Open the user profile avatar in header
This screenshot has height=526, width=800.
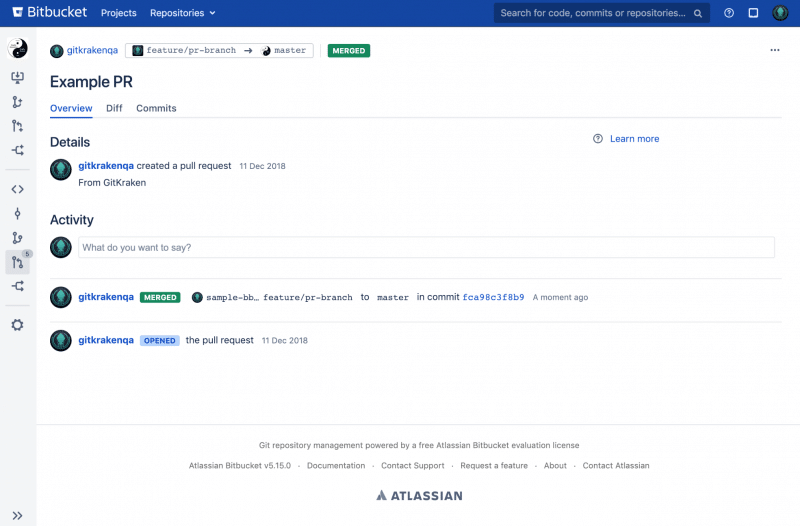click(x=780, y=13)
